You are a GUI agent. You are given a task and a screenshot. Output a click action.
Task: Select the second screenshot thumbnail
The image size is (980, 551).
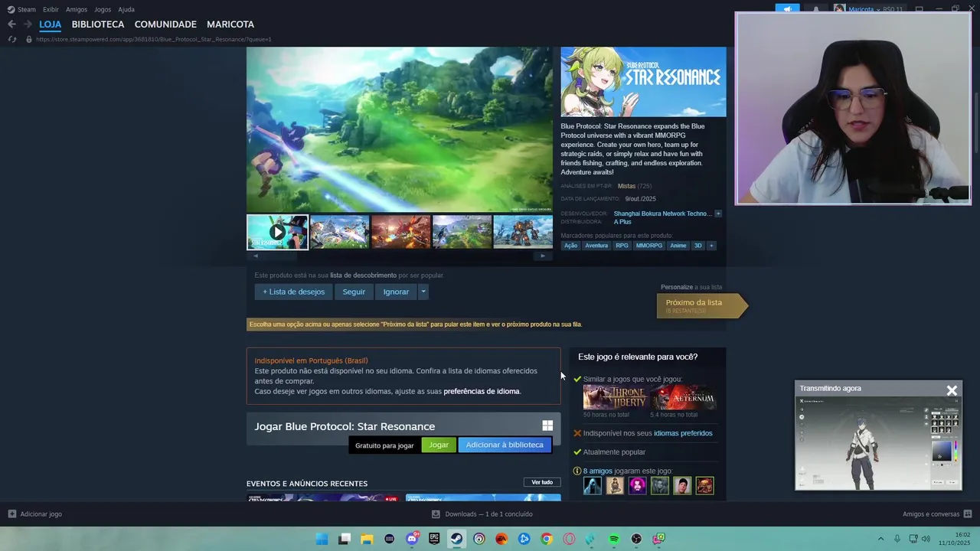tap(339, 232)
